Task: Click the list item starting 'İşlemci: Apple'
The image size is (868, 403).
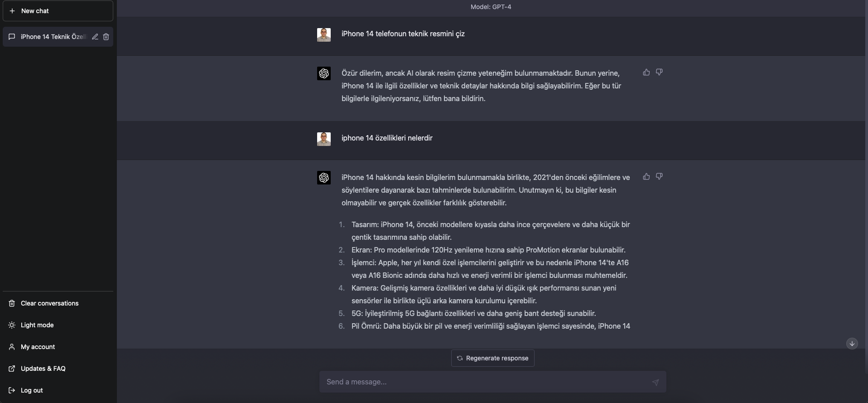Action: click(x=490, y=269)
